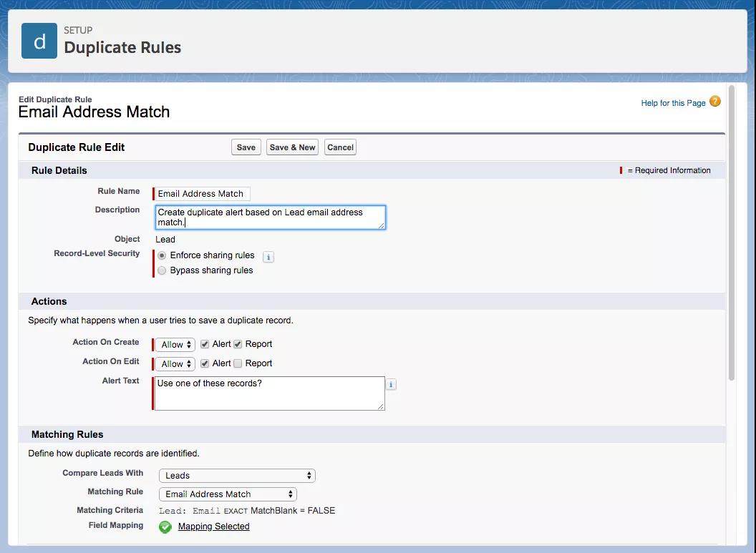Click the green Field Mapping checkmark icon
This screenshot has width=756, height=553.
tap(165, 527)
